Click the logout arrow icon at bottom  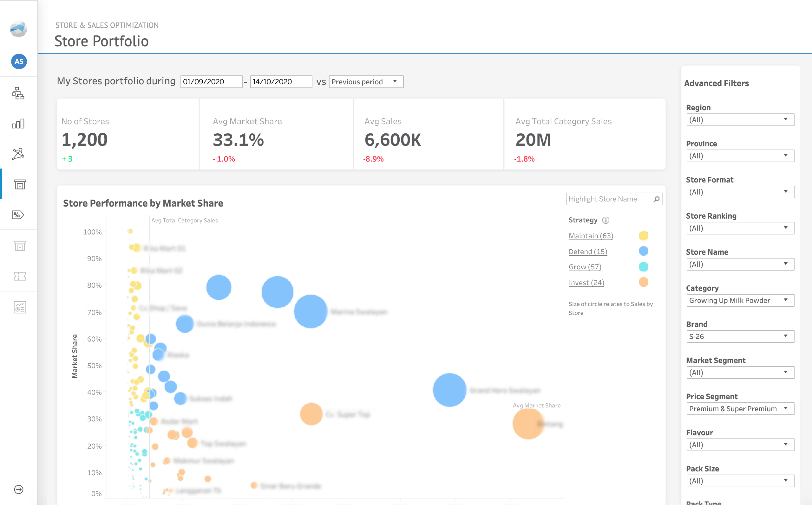click(x=19, y=489)
